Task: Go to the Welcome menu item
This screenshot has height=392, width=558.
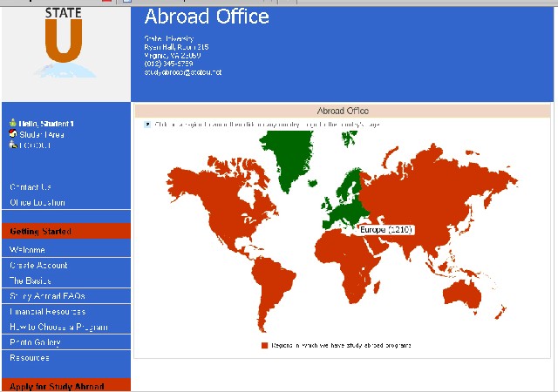Action: tap(27, 250)
